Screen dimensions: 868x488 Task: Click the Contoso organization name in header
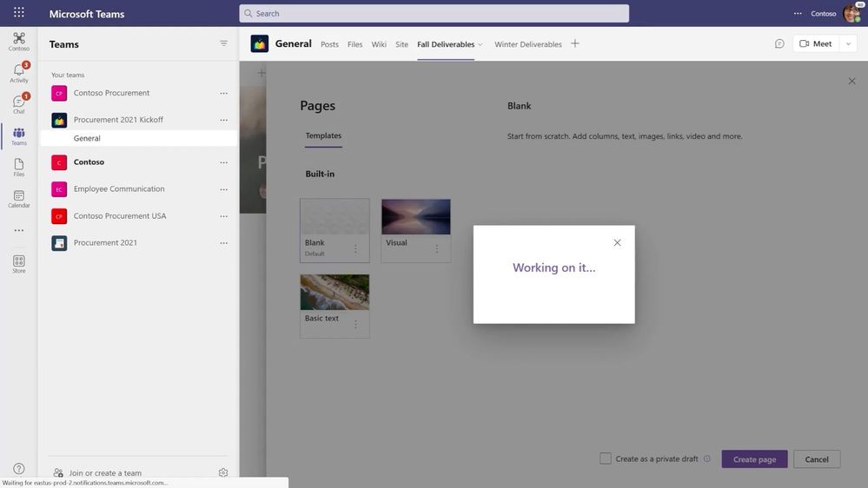[x=823, y=13]
